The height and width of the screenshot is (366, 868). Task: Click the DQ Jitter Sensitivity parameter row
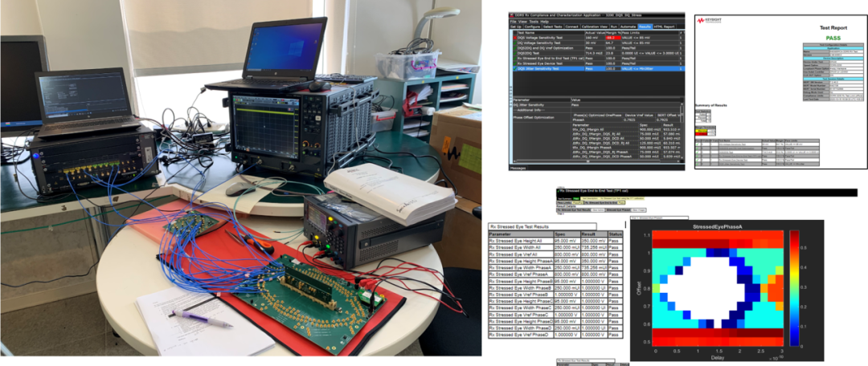[596, 105]
